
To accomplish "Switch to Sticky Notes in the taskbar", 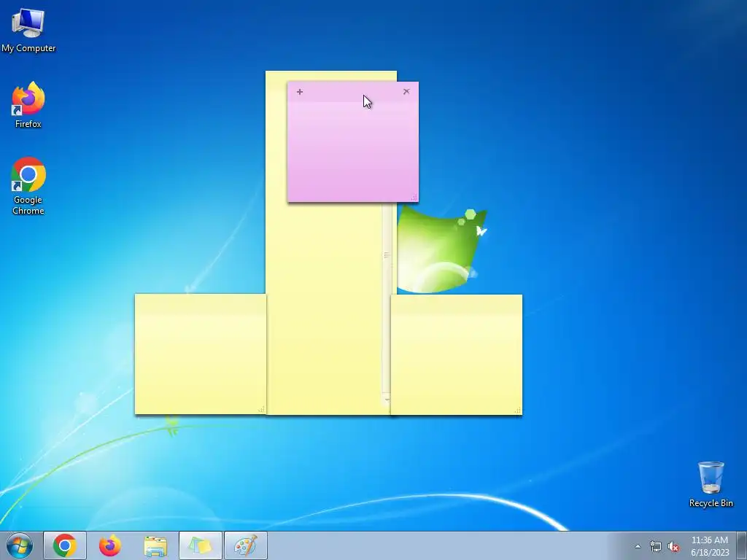I will tap(200, 545).
